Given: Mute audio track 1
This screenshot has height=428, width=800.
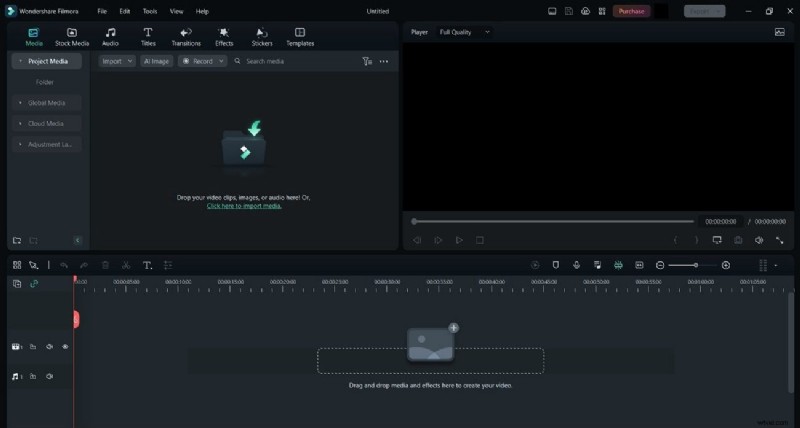Looking at the screenshot, I should tap(49, 376).
